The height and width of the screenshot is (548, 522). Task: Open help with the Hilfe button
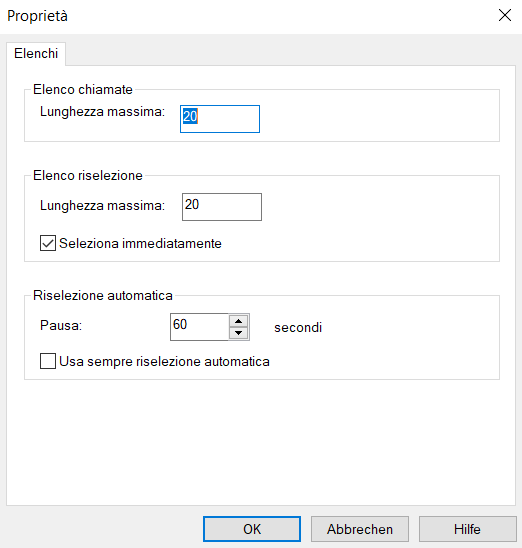(467, 529)
